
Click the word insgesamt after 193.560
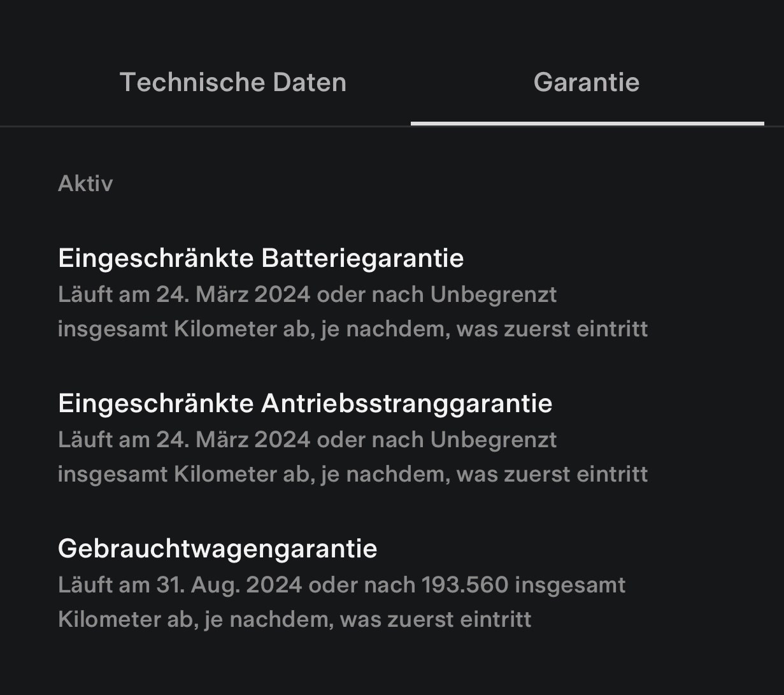tap(570, 585)
